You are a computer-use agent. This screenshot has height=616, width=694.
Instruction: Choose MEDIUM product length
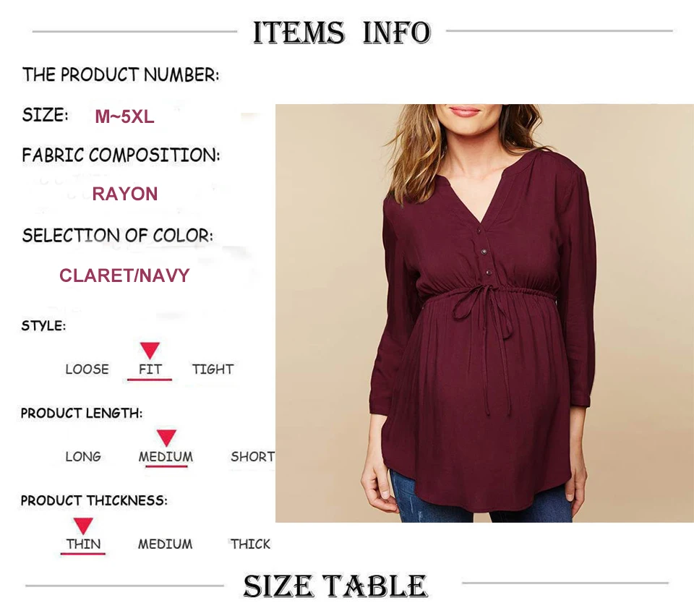point(166,456)
